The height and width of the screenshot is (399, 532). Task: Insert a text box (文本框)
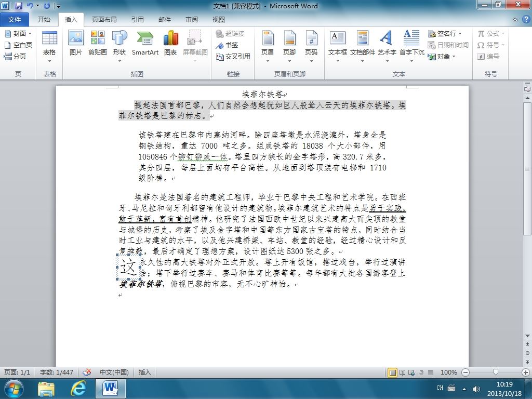[x=338, y=47]
